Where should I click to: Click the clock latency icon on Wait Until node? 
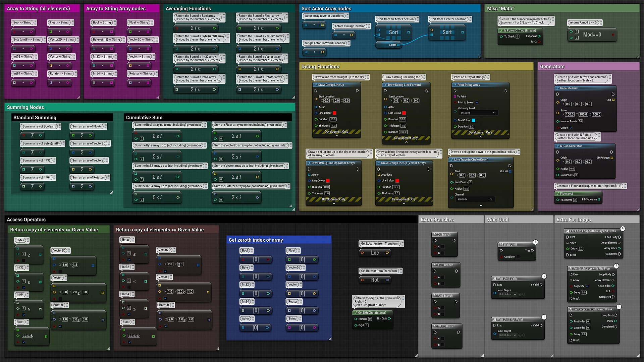pyautogui.click(x=536, y=242)
